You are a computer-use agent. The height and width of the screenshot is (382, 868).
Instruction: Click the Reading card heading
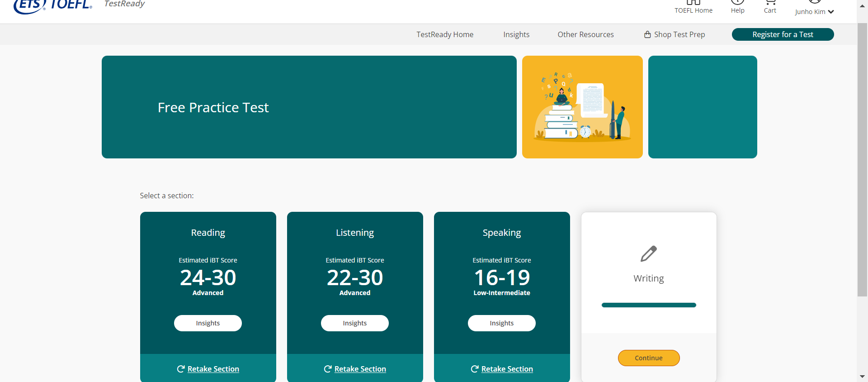click(x=208, y=233)
